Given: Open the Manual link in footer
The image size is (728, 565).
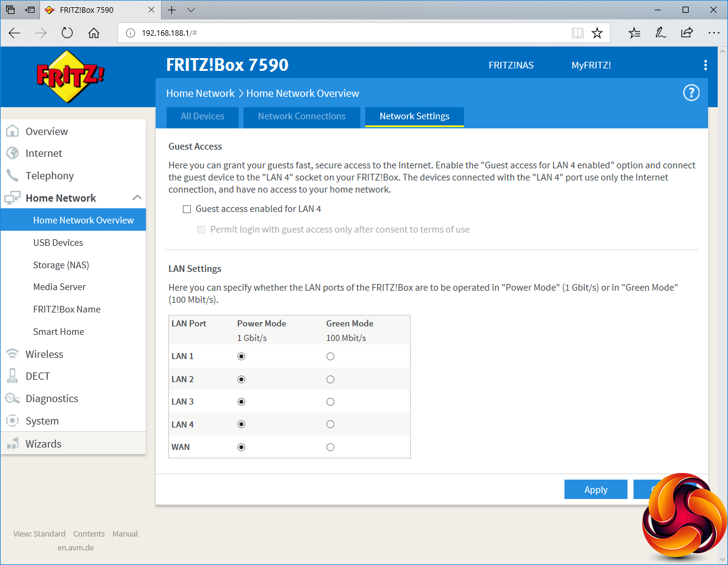Looking at the screenshot, I should [125, 534].
